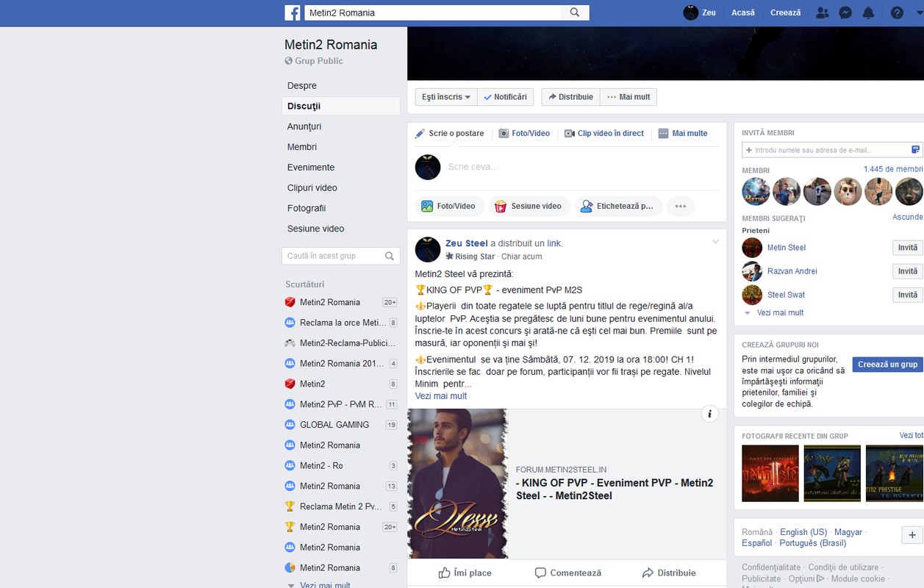Click the Foto/Video pill button
Screen dimensions: 924x588
(449, 206)
